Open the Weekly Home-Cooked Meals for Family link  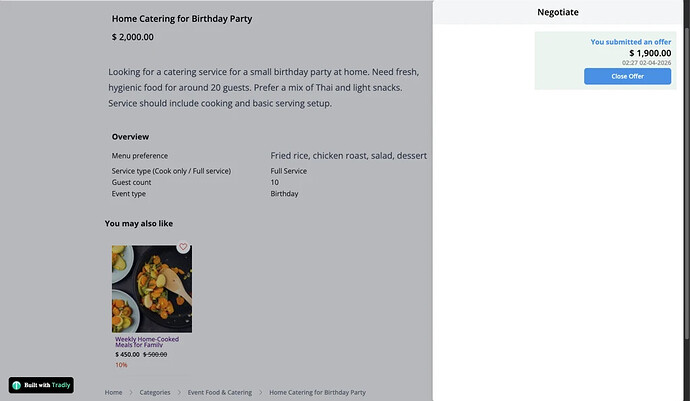point(147,342)
